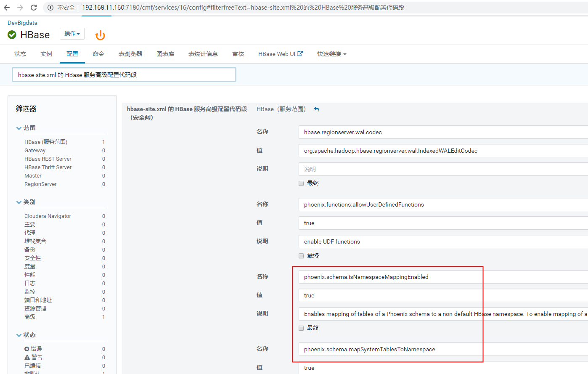The width and height of the screenshot is (588, 374).
Task: Click the browser back arrow
Action: (x=7, y=8)
